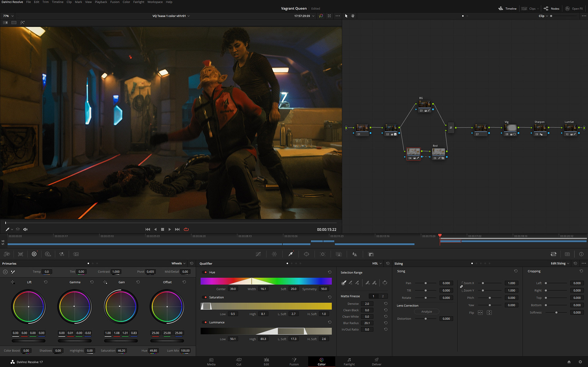The height and width of the screenshot is (367, 588).
Task: Toggle the Hue qualifier enable dot
Action: click(205, 272)
